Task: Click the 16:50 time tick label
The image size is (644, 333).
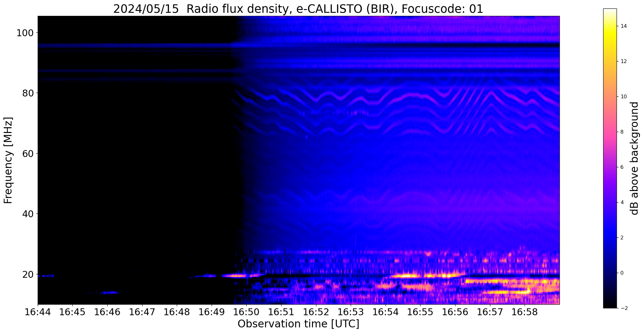Action: [x=247, y=312]
